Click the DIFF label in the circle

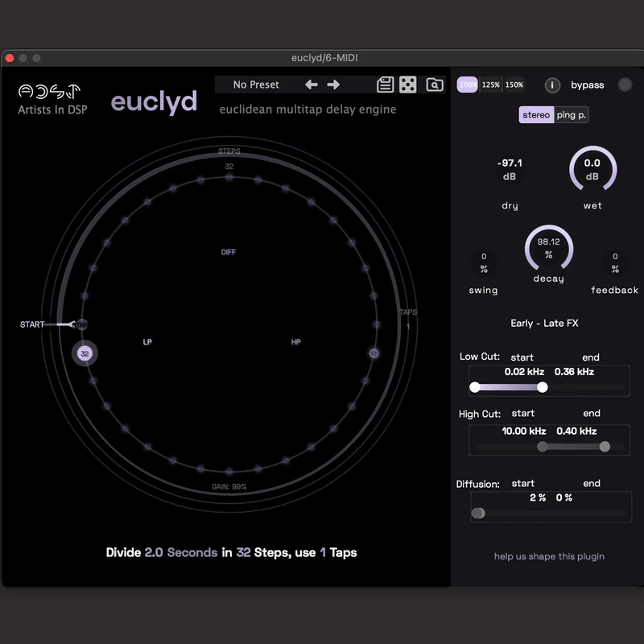(229, 252)
